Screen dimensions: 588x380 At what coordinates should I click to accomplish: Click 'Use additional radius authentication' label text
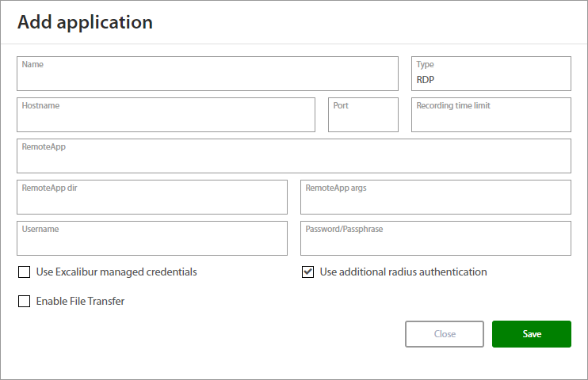click(x=403, y=272)
